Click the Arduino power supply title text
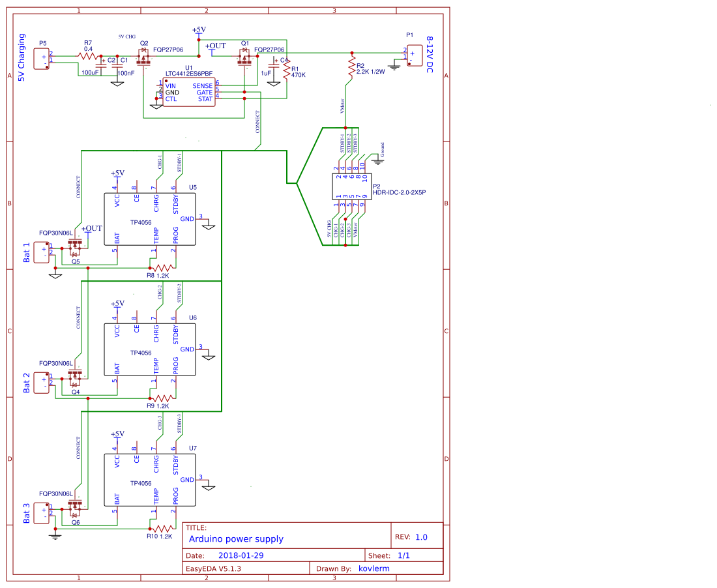The height and width of the screenshot is (588, 717). [235, 538]
